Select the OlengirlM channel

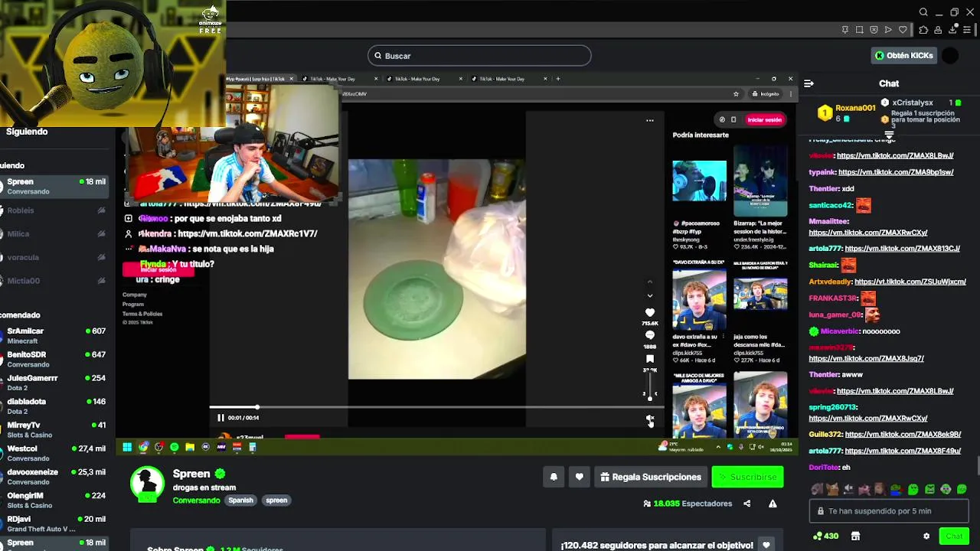54,500
